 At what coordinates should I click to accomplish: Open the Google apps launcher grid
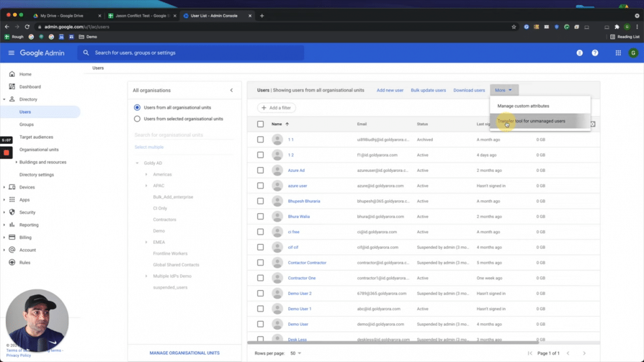tap(618, 53)
